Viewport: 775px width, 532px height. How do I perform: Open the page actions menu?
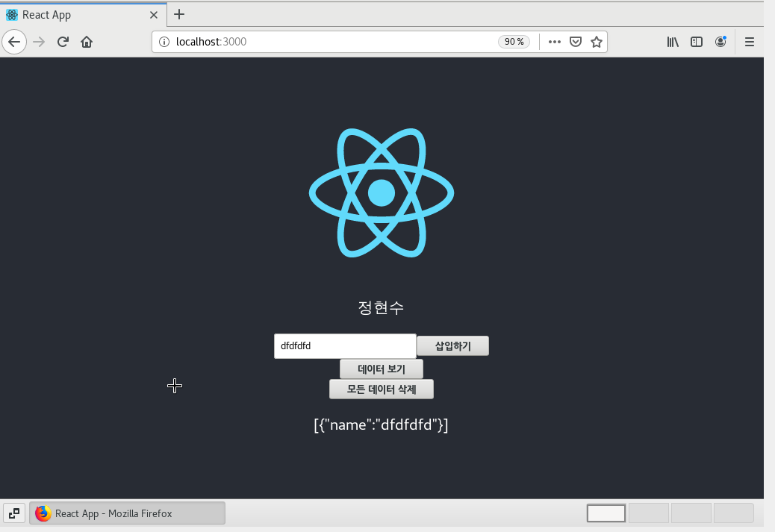pyautogui.click(x=555, y=42)
